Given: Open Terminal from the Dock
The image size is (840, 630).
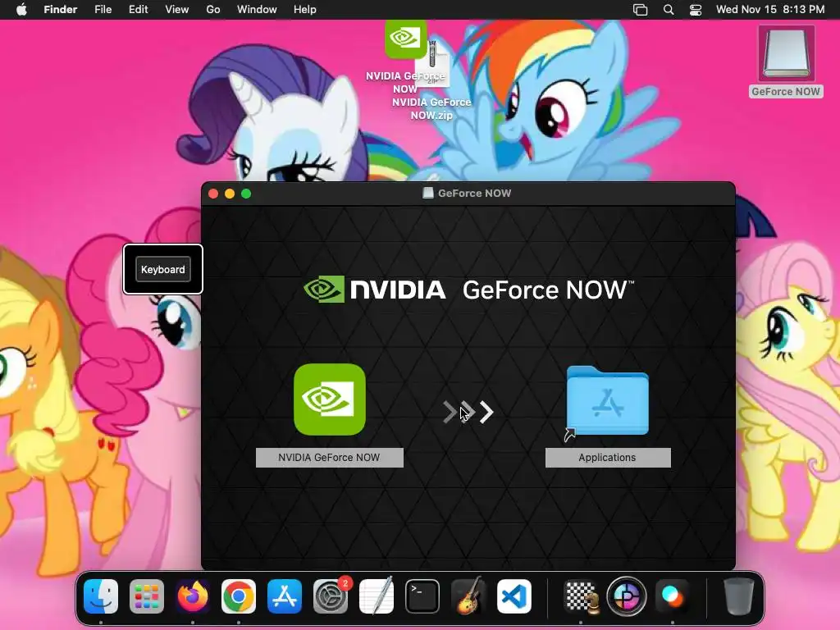Looking at the screenshot, I should pos(422,596).
